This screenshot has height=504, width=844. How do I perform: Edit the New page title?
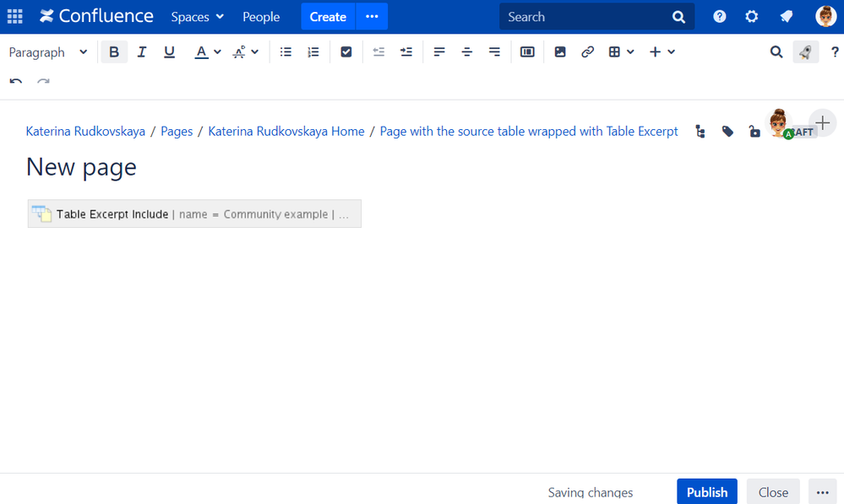coord(81,167)
